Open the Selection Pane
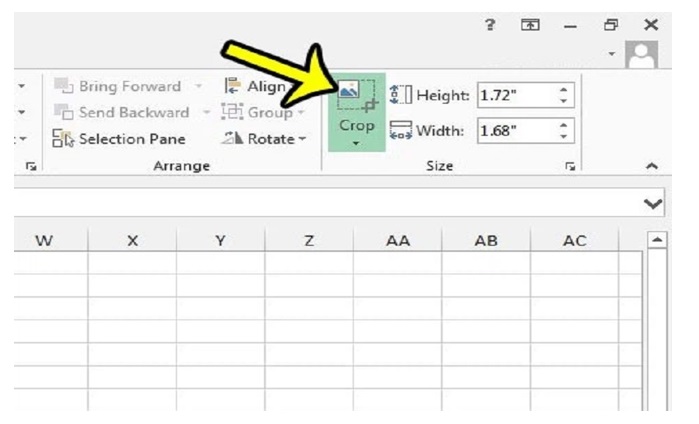The width and height of the screenshot is (699, 424). click(x=123, y=139)
